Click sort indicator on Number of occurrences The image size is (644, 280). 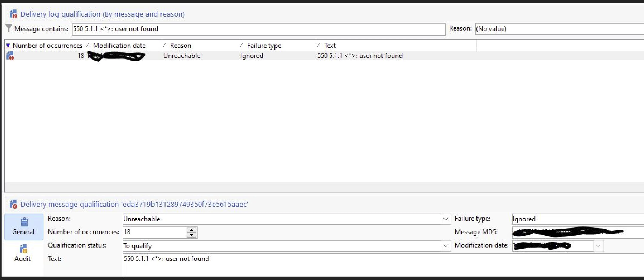[x=8, y=45]
